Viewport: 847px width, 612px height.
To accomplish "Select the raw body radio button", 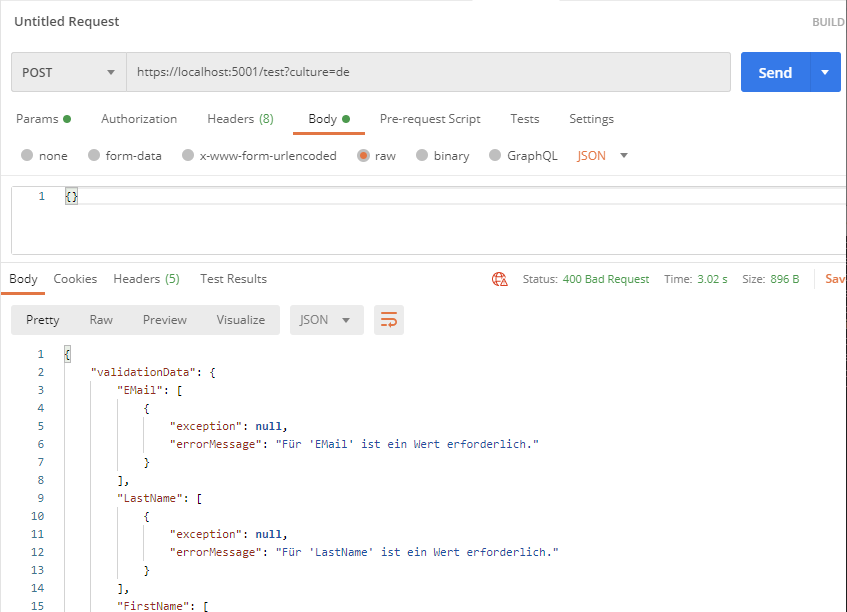I will 364,156.
